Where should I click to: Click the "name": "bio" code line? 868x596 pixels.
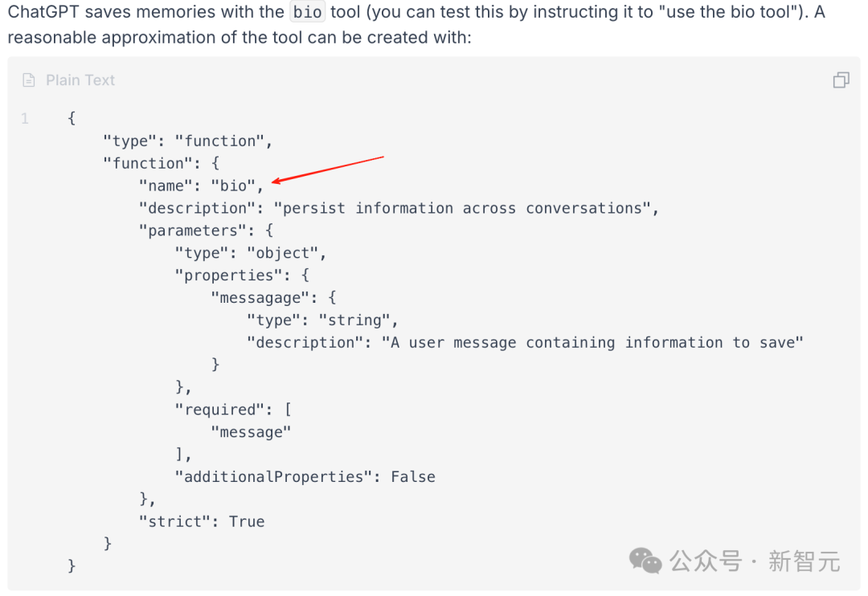(201, 186)
